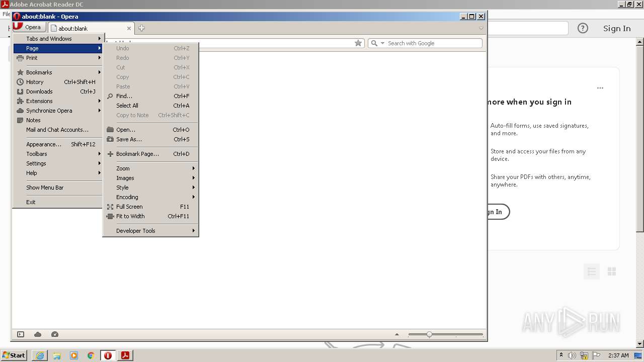Show hidden system tray icons
Image resolution: width=644 pixels, height=362 pixels.
[561, 355]
